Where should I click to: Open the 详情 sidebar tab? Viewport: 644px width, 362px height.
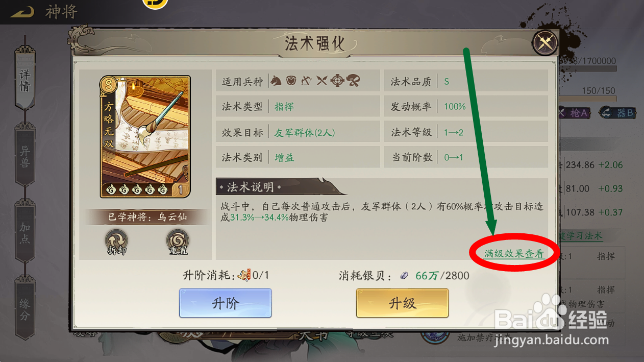pos(25,78)
